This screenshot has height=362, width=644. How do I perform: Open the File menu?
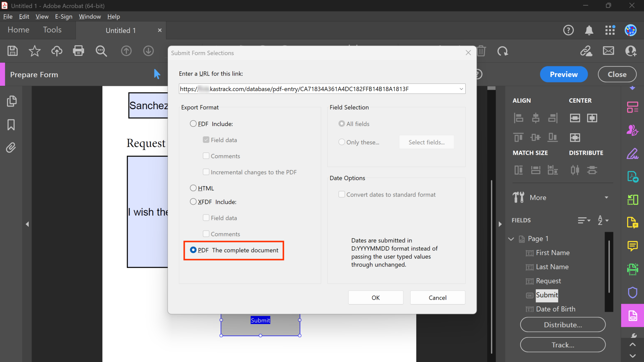pos(8,16)
